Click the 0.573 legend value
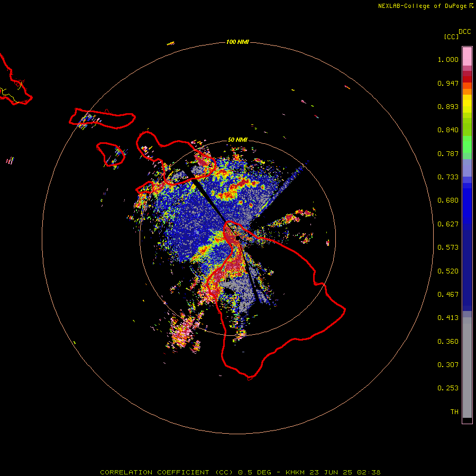476x476 pixels. pyautogui.click(x=448, y=248)
